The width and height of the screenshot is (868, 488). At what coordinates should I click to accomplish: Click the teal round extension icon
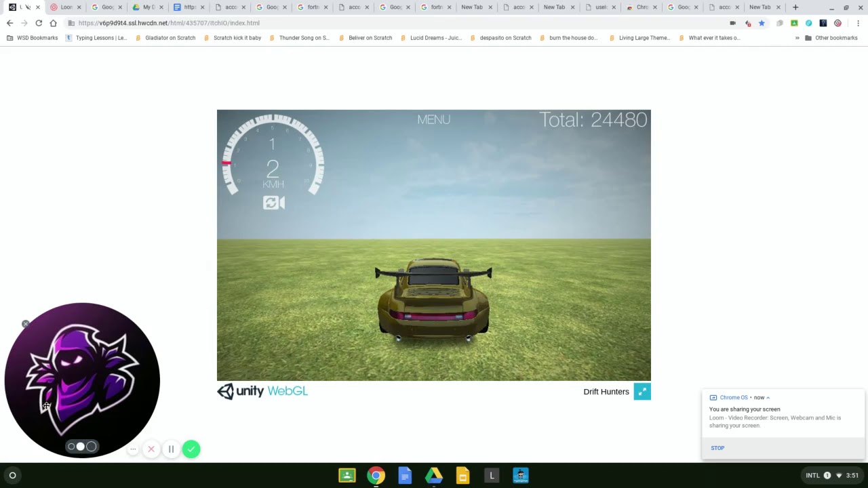coord(808,23)
